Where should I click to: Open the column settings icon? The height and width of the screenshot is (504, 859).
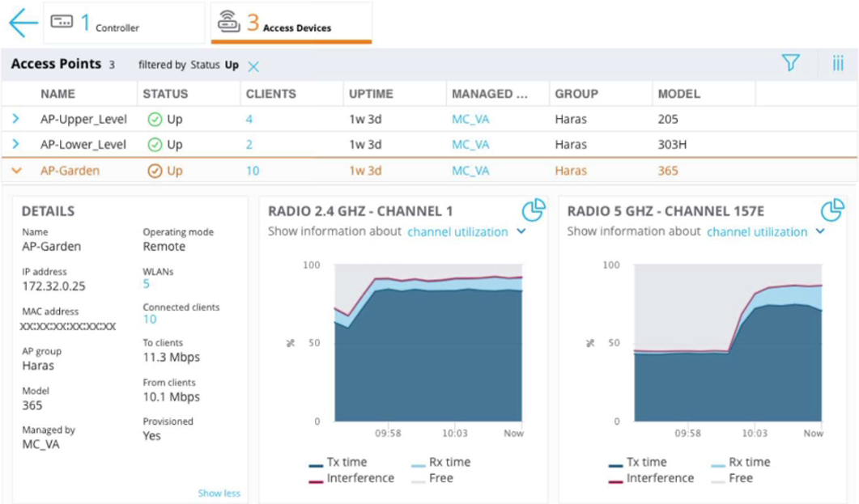(x=838, y=63)
